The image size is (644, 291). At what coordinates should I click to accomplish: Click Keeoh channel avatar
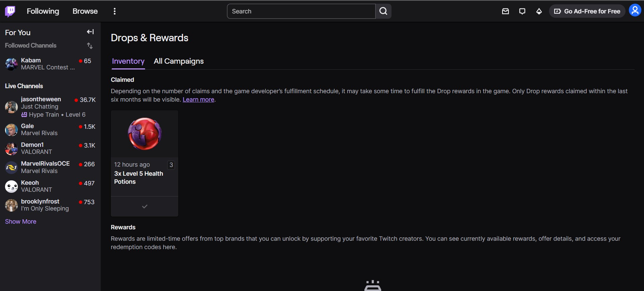[x=11, y=186]
